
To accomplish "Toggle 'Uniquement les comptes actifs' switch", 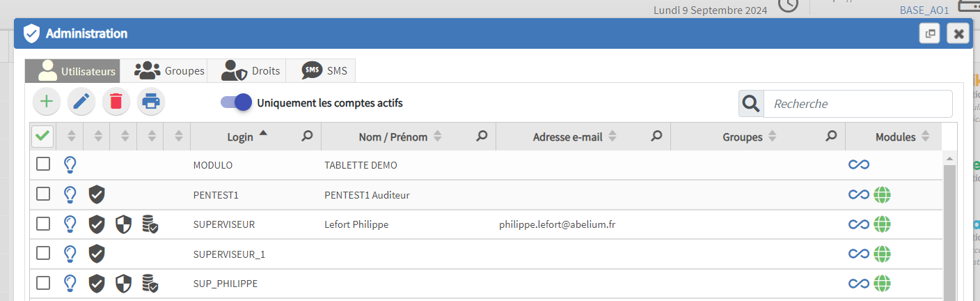I will 236,102.
